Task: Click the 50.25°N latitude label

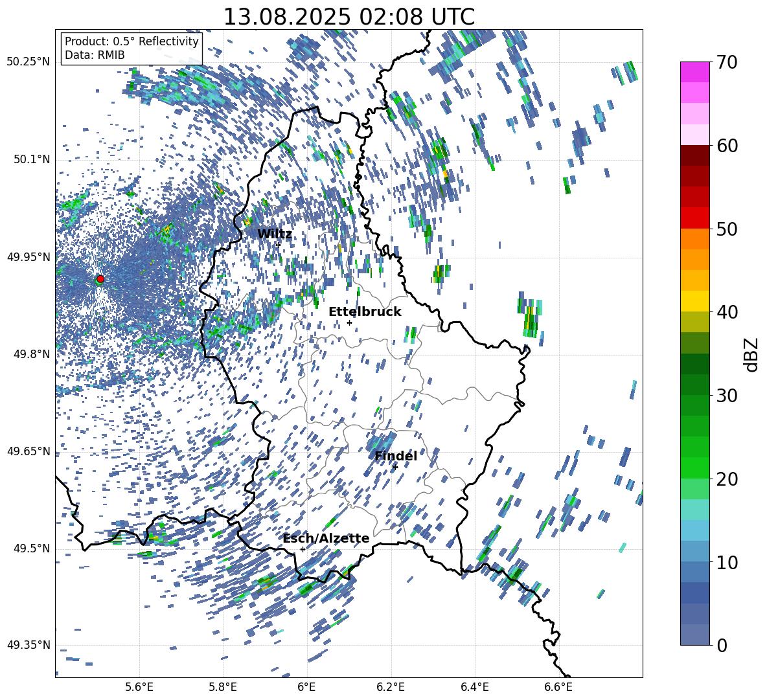Action: [29, 62]
